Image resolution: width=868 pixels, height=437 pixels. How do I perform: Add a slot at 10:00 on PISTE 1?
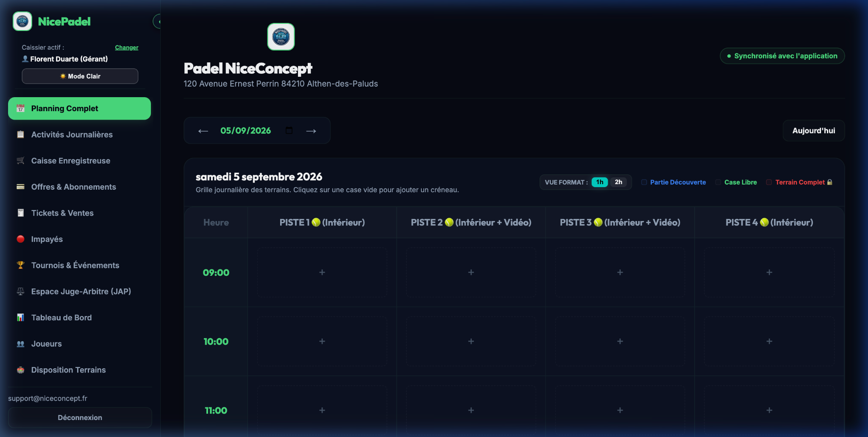coord(322,342)
